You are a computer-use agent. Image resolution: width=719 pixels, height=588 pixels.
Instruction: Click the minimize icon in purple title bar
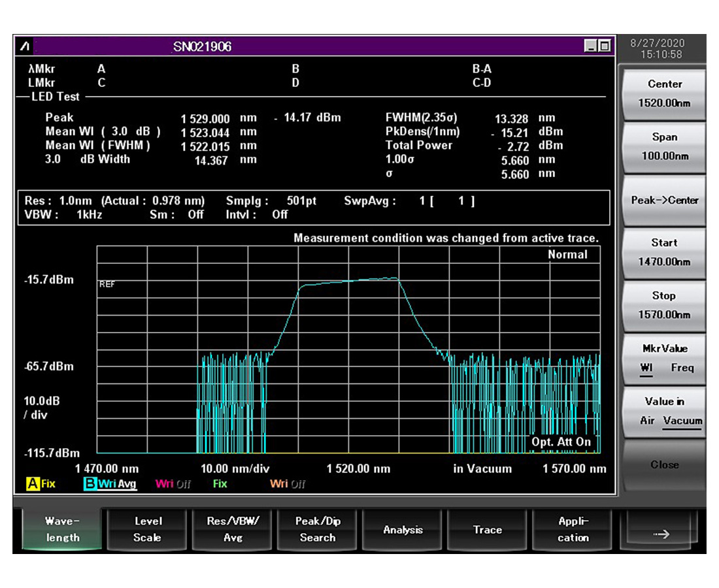(x=592, y=46)
